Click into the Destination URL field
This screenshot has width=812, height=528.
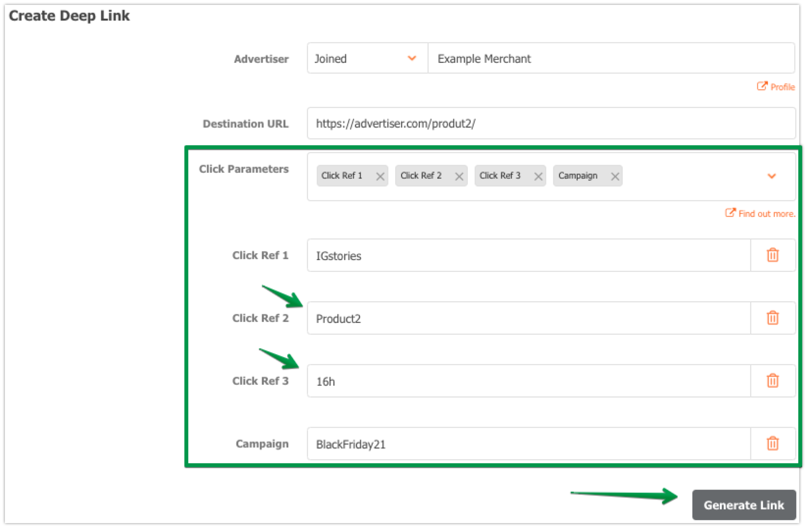(x=551, y=124)
